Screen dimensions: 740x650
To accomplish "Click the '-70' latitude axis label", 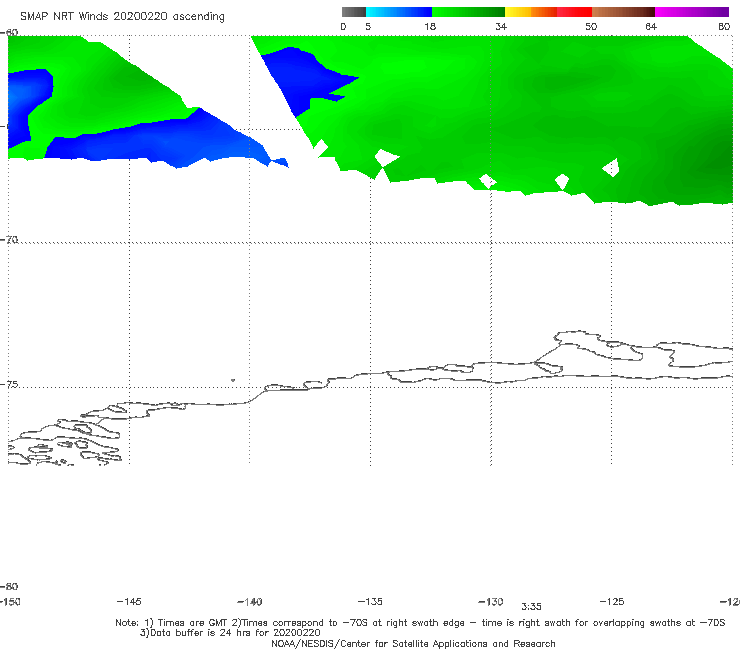I will point(9,240).
